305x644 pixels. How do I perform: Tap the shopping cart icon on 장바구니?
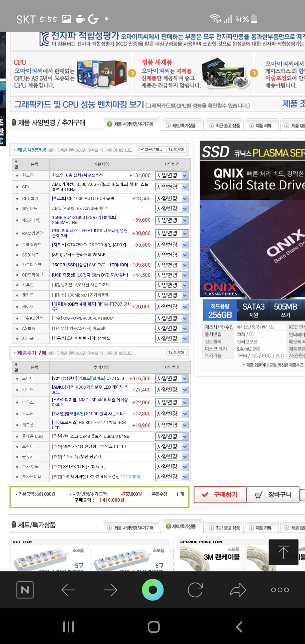click(x=258, y=495)
